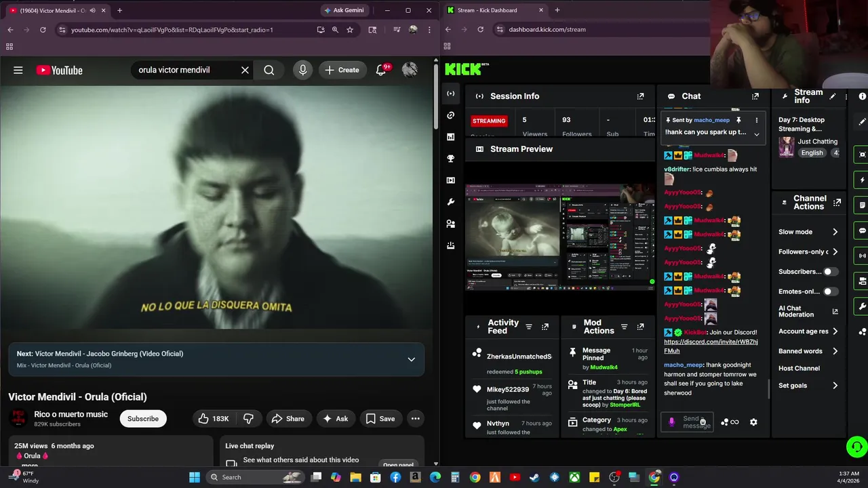The image size is (868, 488).
Task: Subscribe to Rico o muerto music
Action: click(x=143, y=419)
